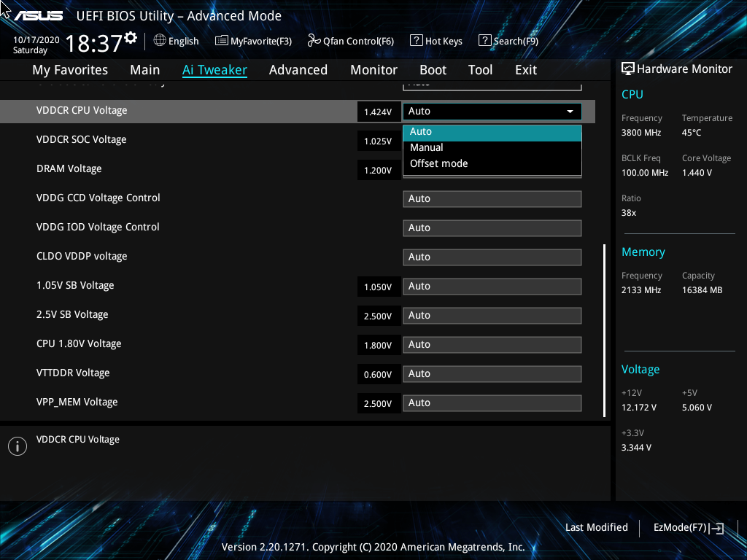Image resolution: width=747 pixels, height=560 pixels.
Task: Switch to the Boot tab
Action: (x=433, y=70)
